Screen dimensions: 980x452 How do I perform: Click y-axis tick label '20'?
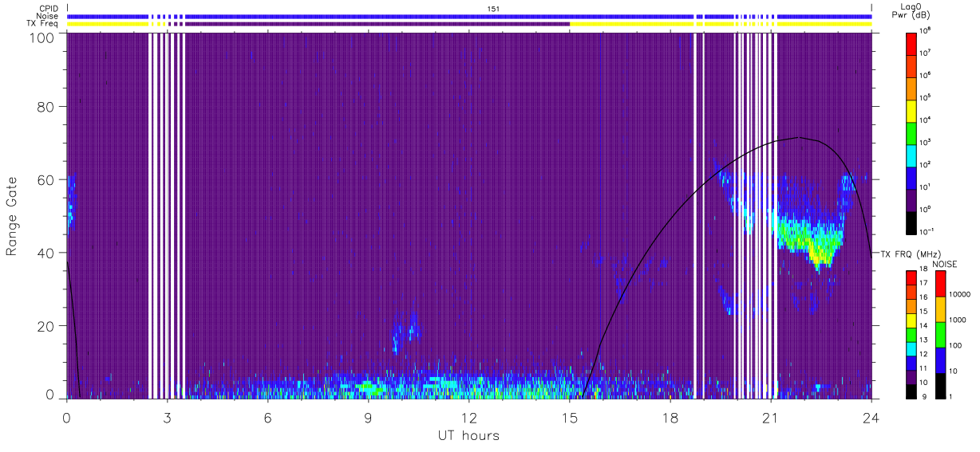pyautogui.click(x=46, y=326)
